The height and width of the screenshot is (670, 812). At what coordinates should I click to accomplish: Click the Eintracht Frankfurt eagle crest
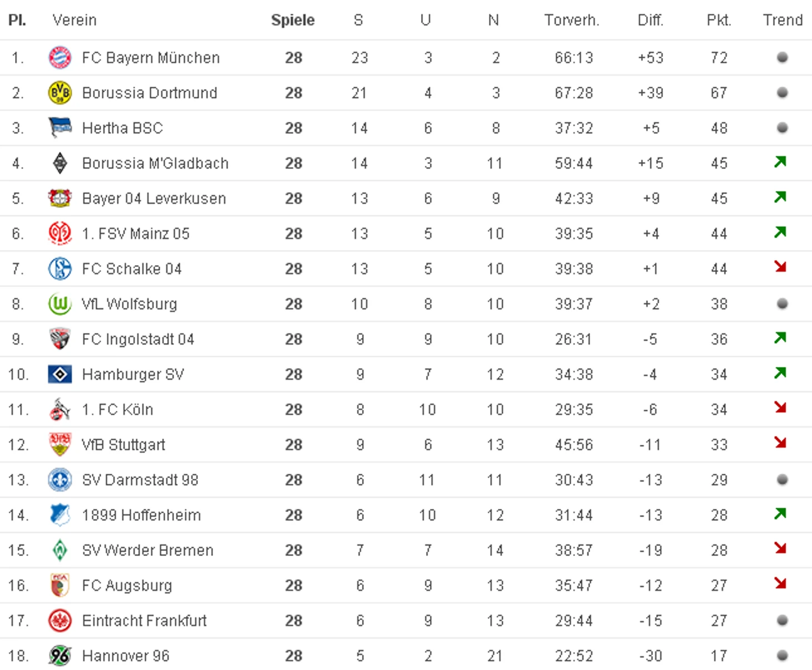pyautogui.click(x=60, y=621)
